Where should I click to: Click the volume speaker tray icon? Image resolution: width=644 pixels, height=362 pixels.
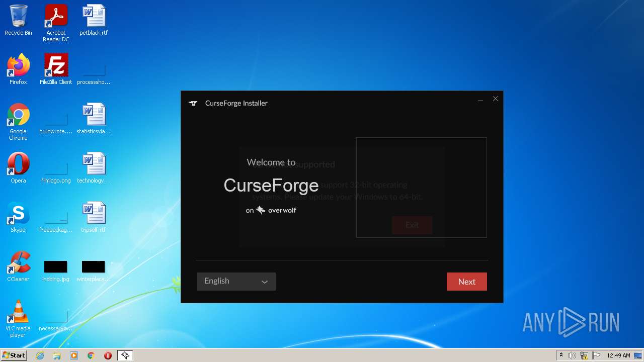572,355
